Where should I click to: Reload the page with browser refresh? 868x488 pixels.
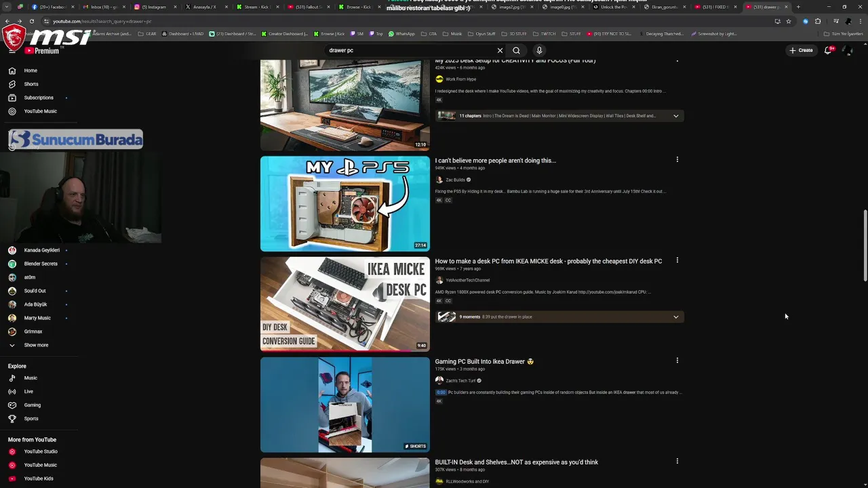(x=31, y=21)
